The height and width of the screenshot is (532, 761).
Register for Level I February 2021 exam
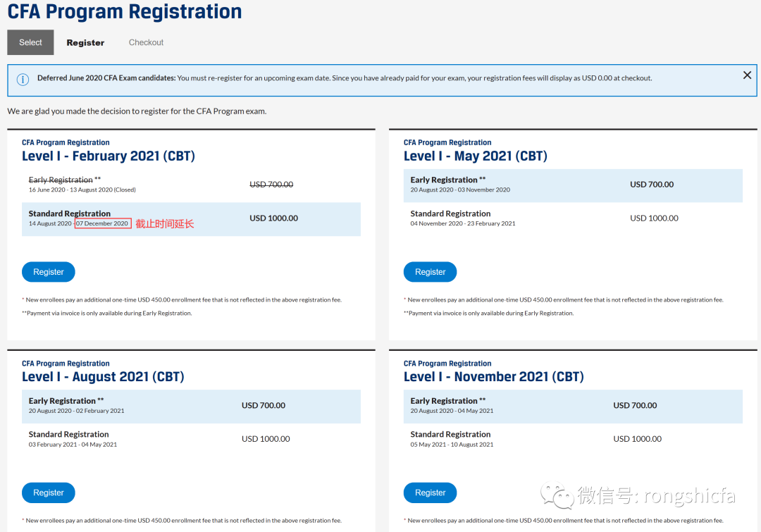[49, 272]
